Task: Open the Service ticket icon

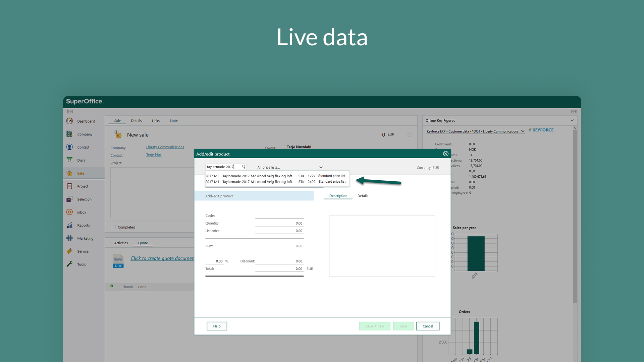Action: tap(69, 251)
